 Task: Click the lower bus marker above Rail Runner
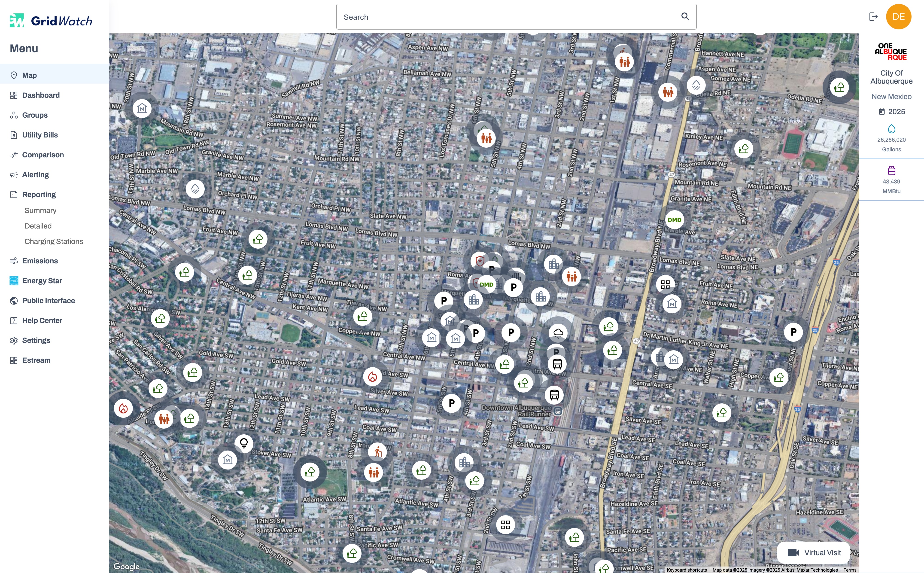[x=554, y=395]
